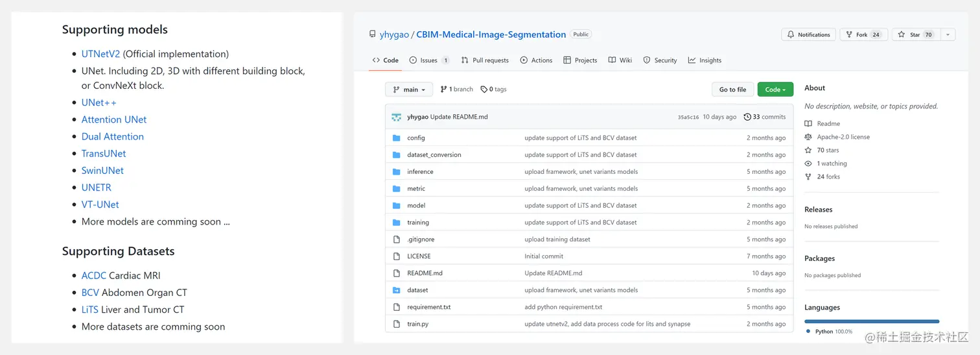Image resolution: width=980 pixels, height=355 pixels.
Task: Open the Insights tab
Action: [705, 60]
